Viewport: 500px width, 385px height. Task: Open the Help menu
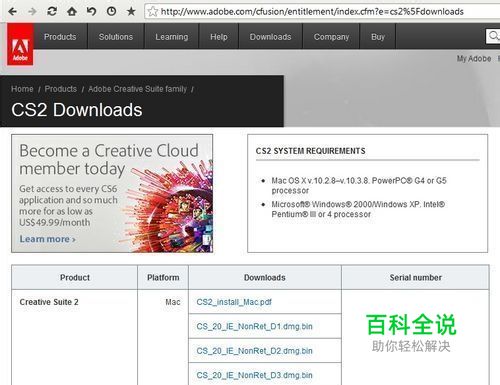click(x=219, y=37)
